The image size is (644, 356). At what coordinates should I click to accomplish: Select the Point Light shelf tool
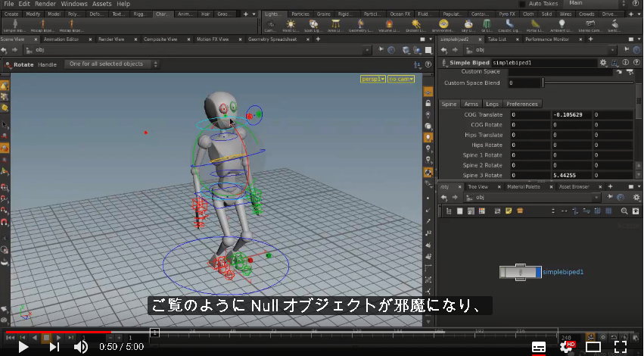coord(291,26)
